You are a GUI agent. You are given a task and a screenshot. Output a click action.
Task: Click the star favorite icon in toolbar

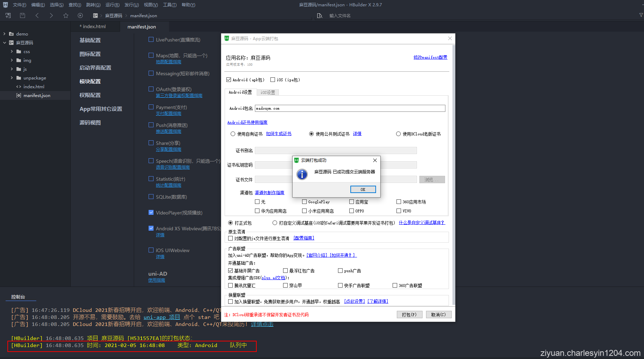click(66, 15)
